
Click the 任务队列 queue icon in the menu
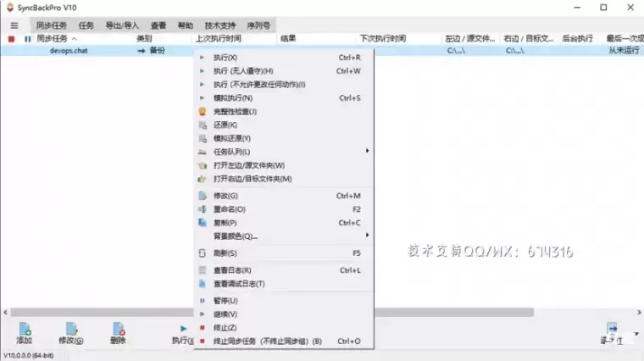(x=202, y=152)
